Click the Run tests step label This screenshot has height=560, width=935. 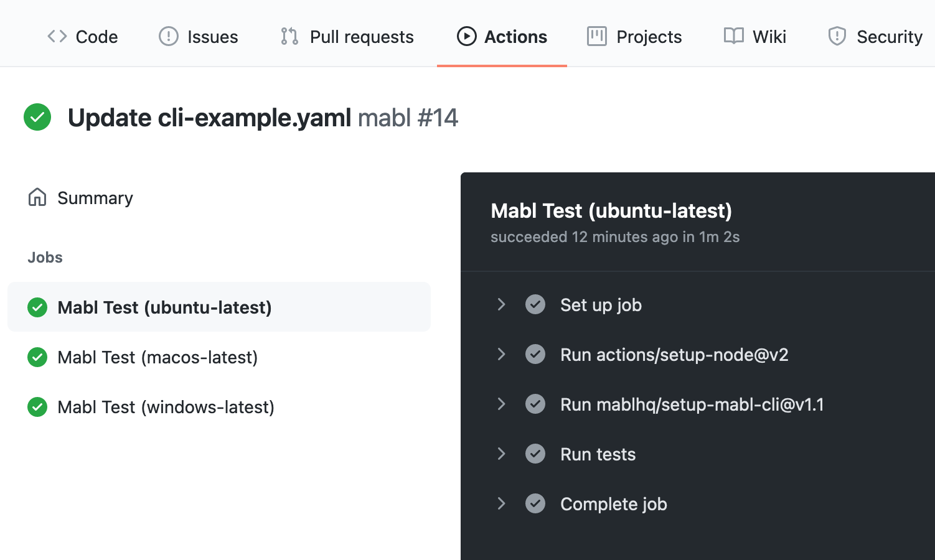(598, 454)
